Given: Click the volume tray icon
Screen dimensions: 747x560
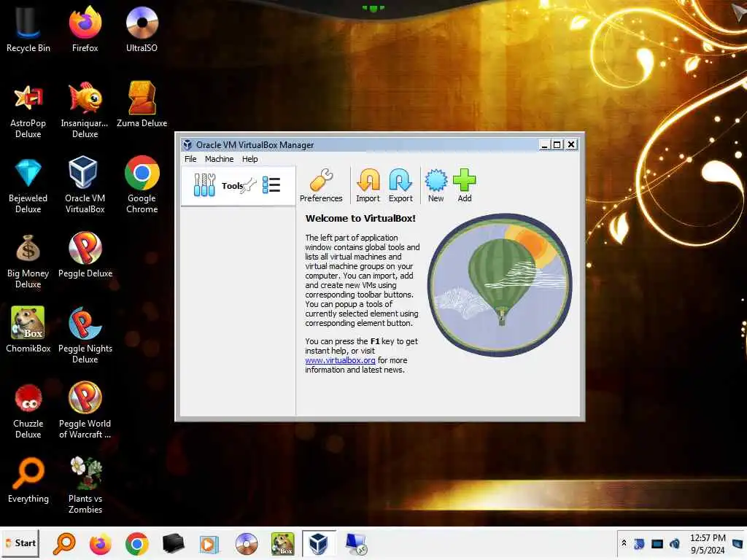Looking at the screenshot, I should (x=675, y=543).
